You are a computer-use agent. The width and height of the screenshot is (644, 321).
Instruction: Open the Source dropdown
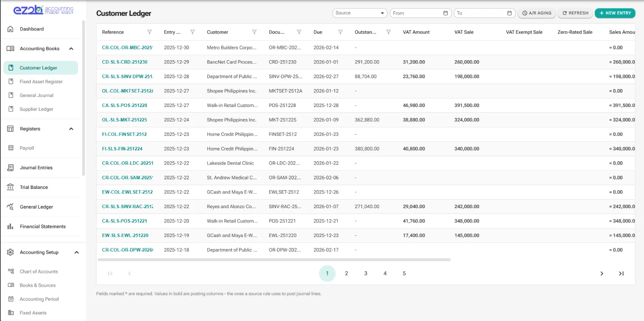point(360,13)
